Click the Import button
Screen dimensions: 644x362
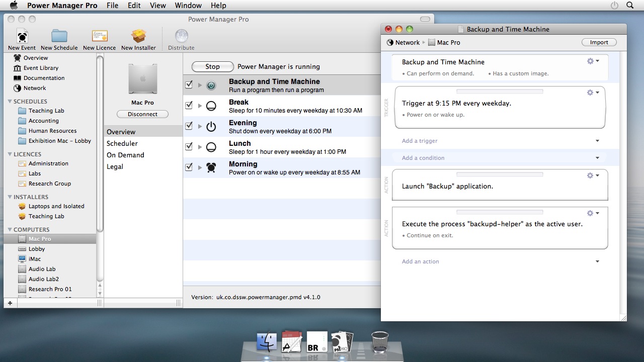tap(599, 42)
